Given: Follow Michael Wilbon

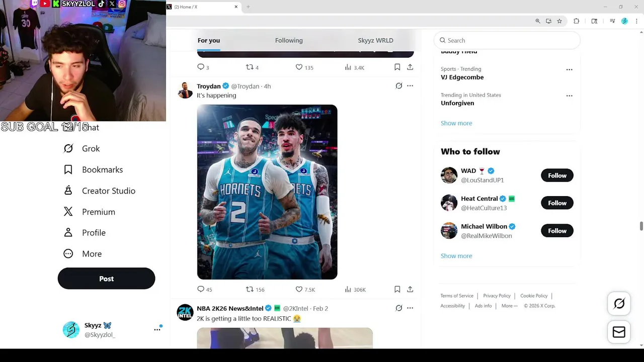Looking at the screenshot, I should coord(557,231).
